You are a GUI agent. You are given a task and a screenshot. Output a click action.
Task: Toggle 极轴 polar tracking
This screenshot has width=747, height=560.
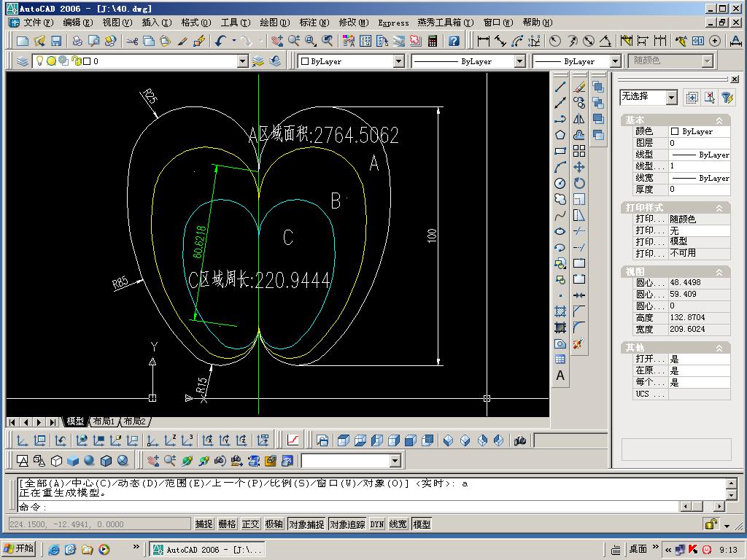click(274, 524)
